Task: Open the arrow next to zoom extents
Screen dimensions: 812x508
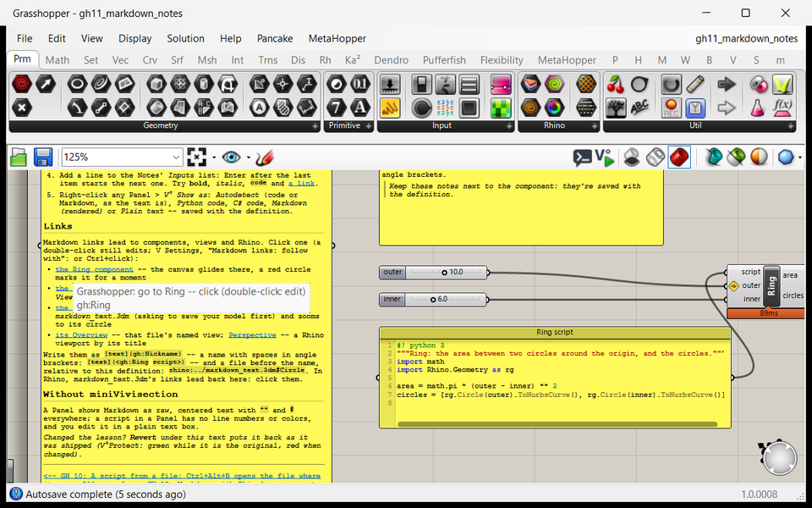Action: [x=214, y=157]
